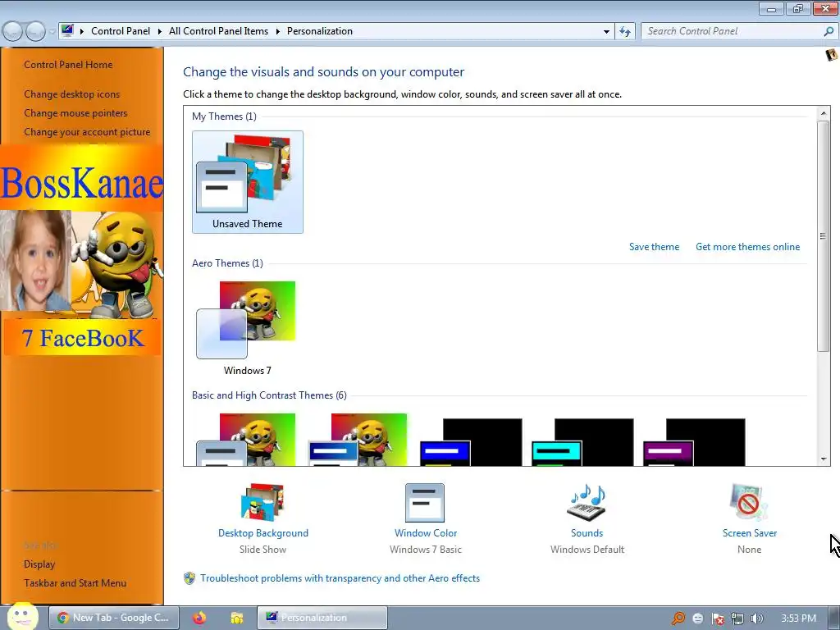Click the Action Center flag tray icon
This screenshot has height=630, width=840.
[x=718, y=619]
